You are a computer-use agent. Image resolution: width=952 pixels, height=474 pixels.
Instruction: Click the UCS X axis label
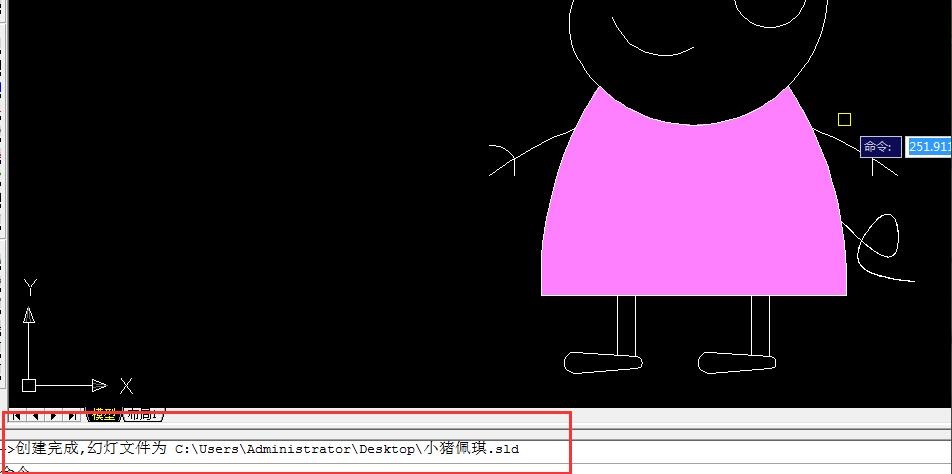(126, 386)
